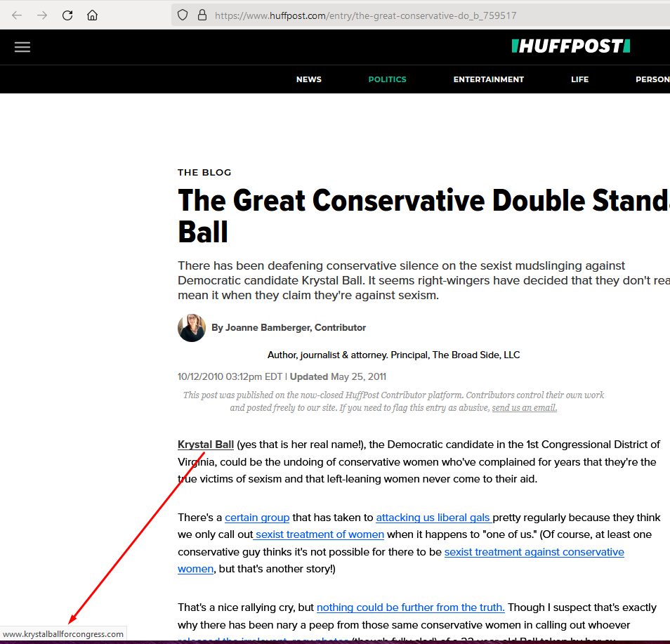This screenshot has width=670, height=644.
Task: Open the Entertainment section
Action: click(x=488, y=79)
